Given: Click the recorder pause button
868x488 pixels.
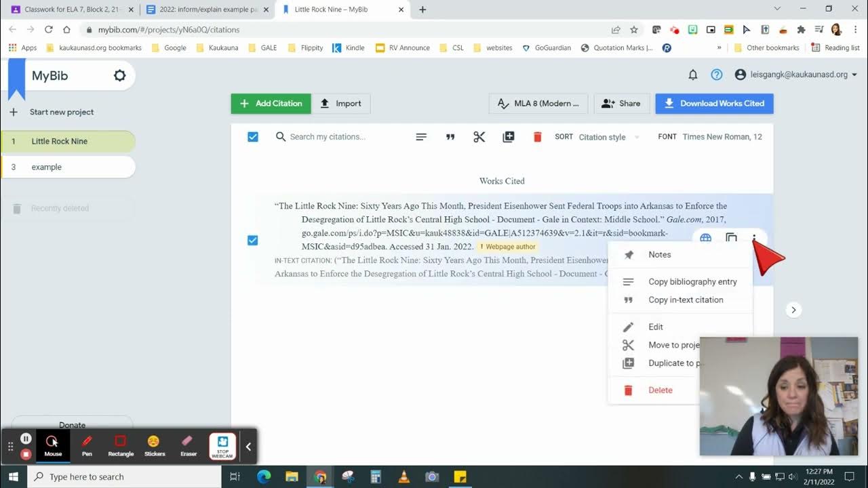Looking at the screenshot, I should [26, 439].
